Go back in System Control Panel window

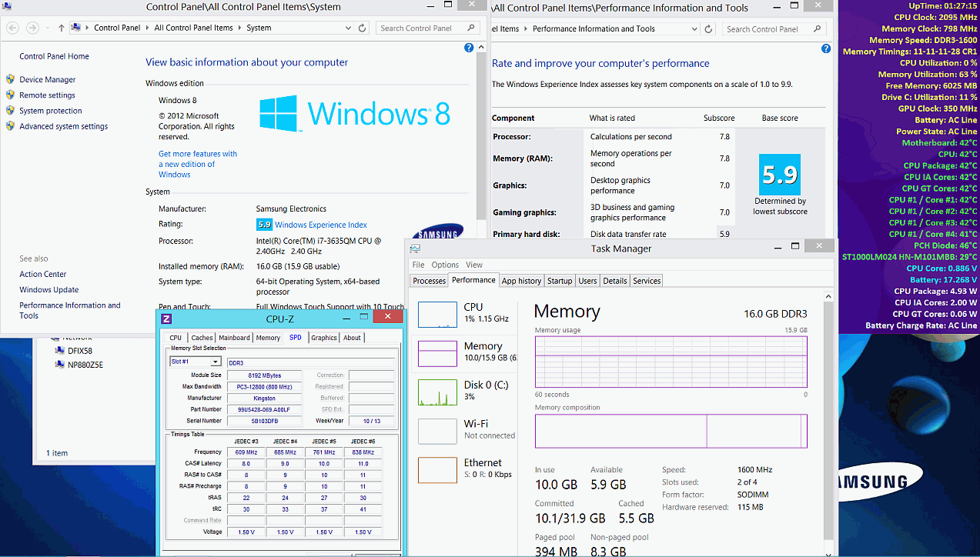(x=12, y=28)
